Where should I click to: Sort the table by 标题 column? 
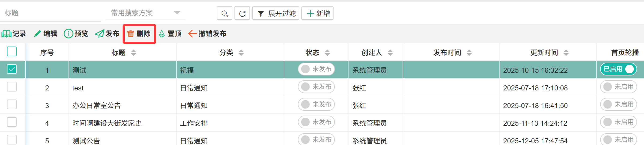point(133,53)
